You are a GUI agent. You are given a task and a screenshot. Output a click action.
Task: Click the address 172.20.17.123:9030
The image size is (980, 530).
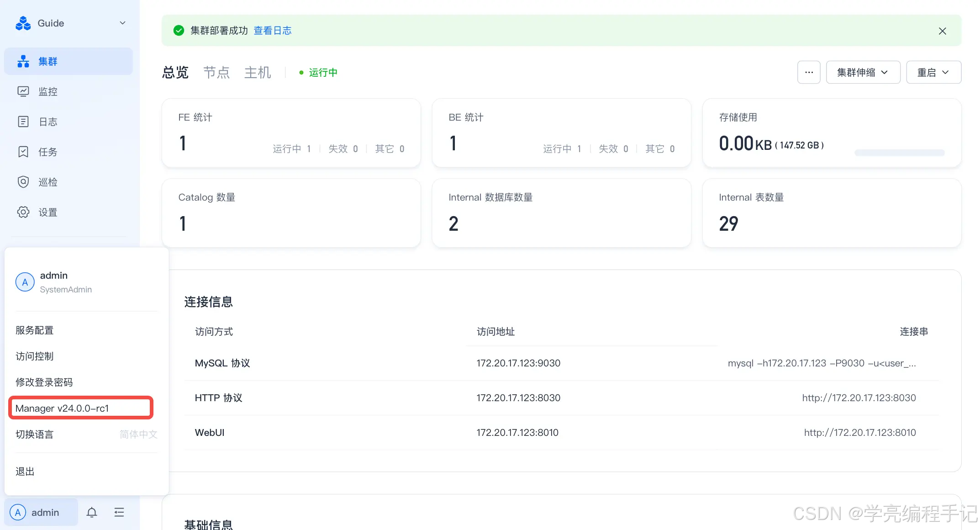click(518, 363)
